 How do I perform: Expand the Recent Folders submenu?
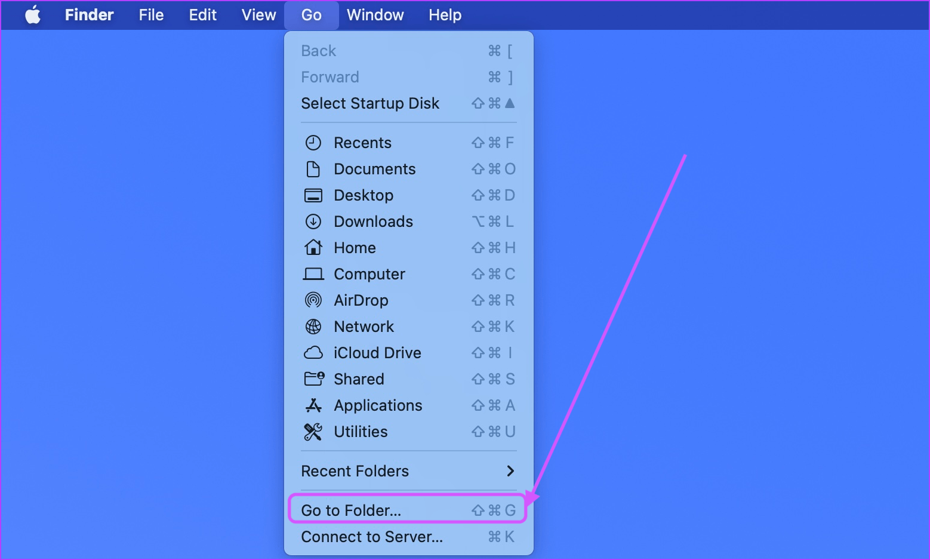[x=408, y=471]
